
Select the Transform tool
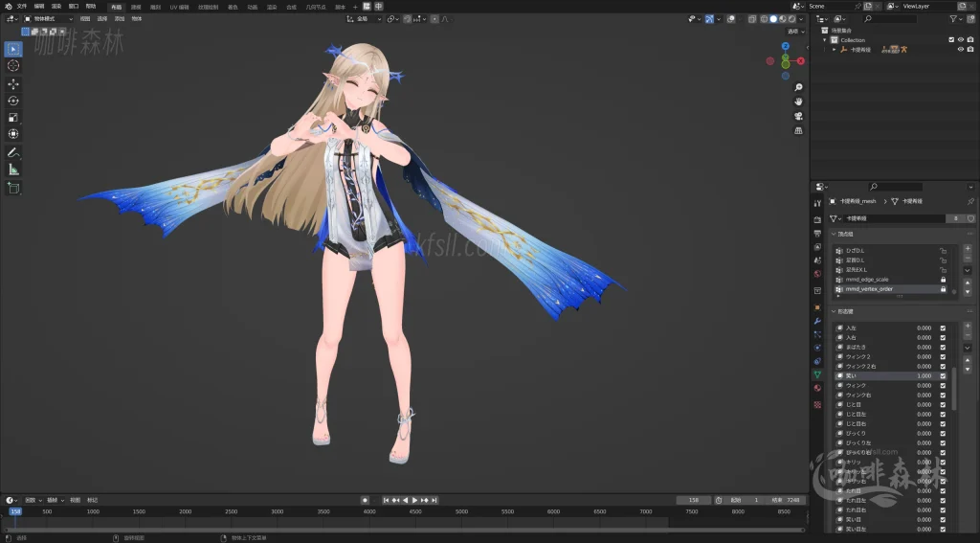pyautogui.click(x=13, y=134)
